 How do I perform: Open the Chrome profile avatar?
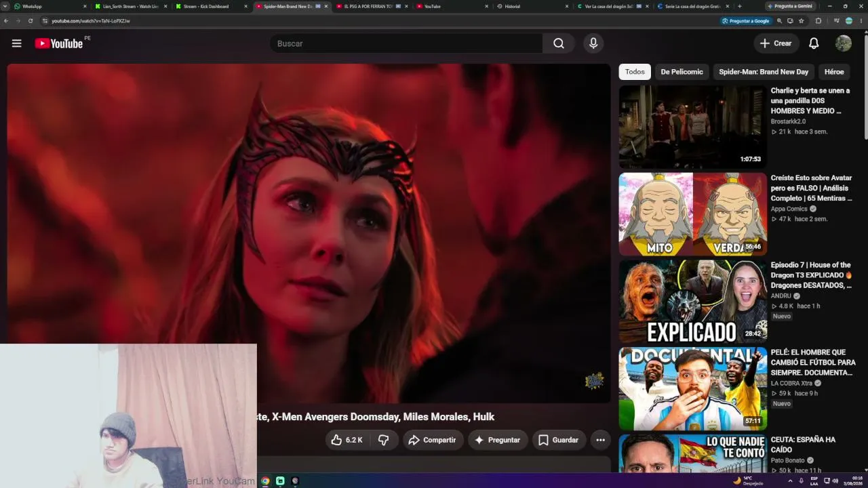(x=849, y=21)
